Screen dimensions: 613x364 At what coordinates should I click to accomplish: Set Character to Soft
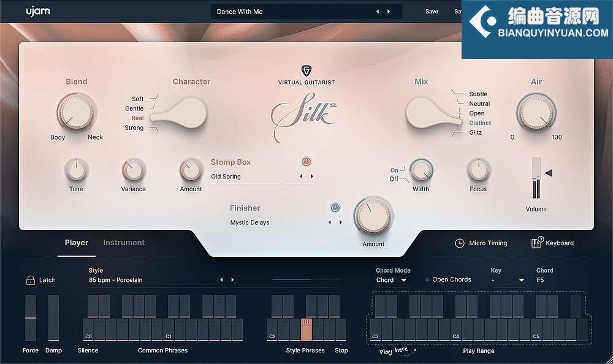[137, 99]
